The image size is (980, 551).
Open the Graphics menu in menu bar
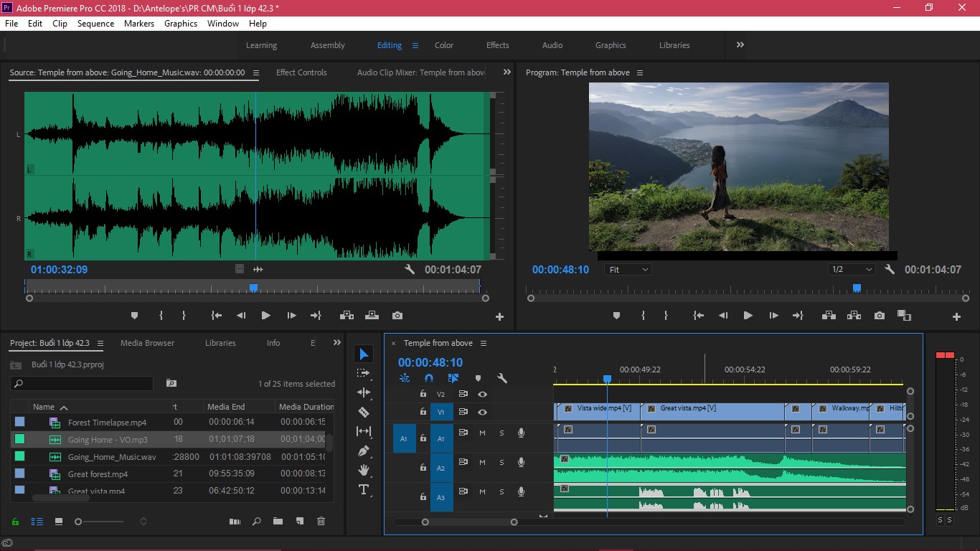click(x=181, y=23)
